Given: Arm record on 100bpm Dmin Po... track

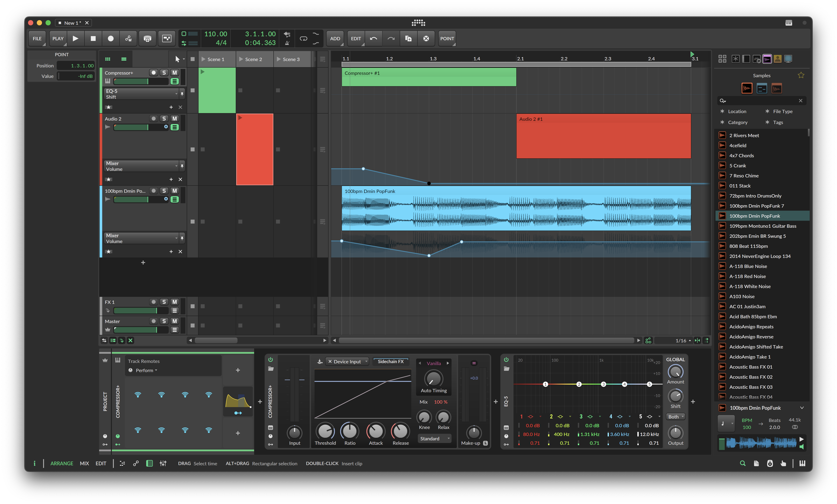Looking at the screenshot, I should click(153, 191).
